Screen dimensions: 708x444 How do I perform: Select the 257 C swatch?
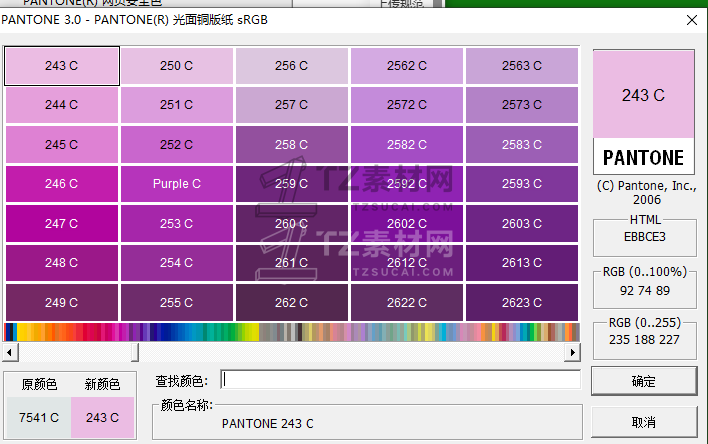coord(292,105)
